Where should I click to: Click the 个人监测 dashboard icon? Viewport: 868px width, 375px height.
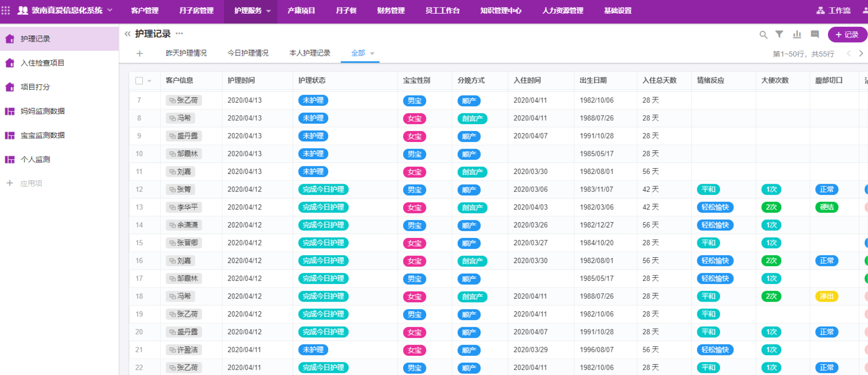point(10,159)
